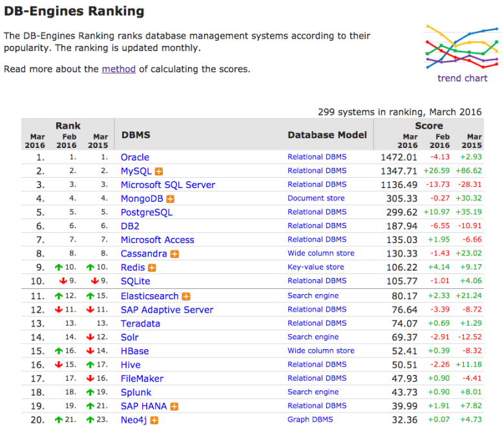The height and width of the screenshot is (426, 504).
Task: Click the plus icon beside MongoDB
Action: tap(170, 199)
